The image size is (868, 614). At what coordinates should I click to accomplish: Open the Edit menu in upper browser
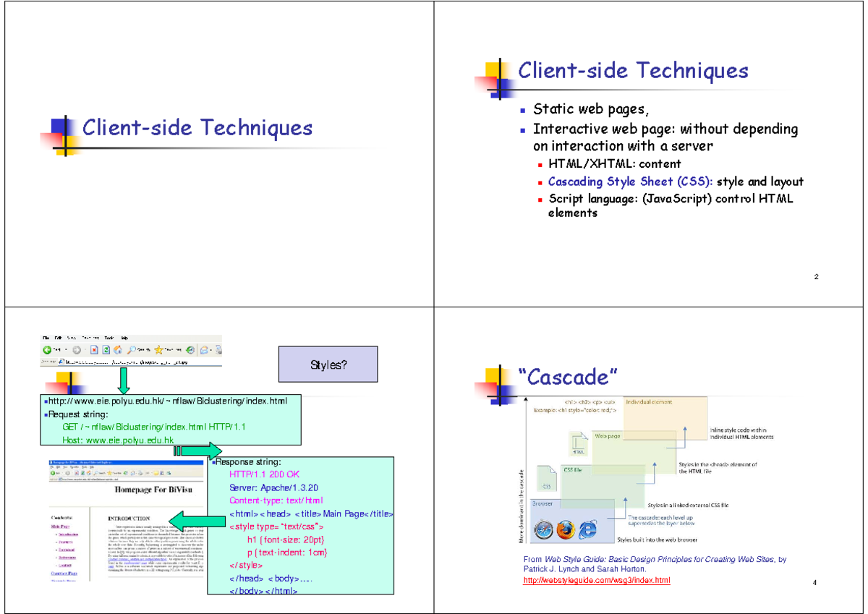(58, 338)
